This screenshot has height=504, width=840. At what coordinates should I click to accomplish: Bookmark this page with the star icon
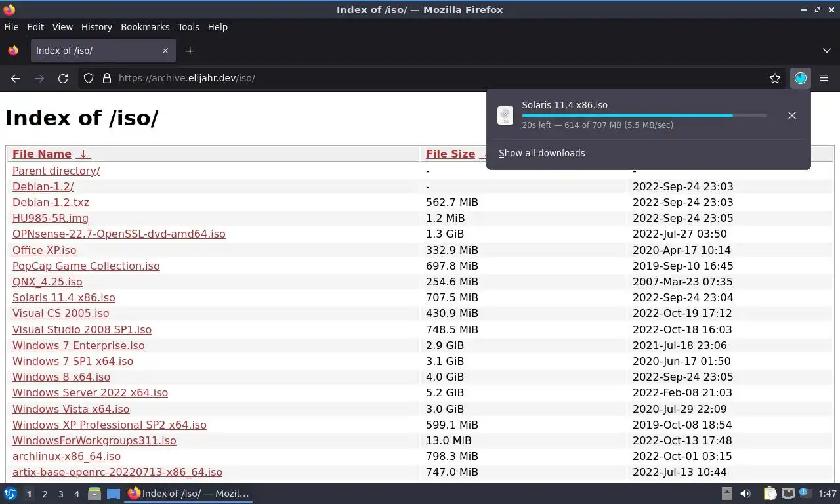[775, 78]
